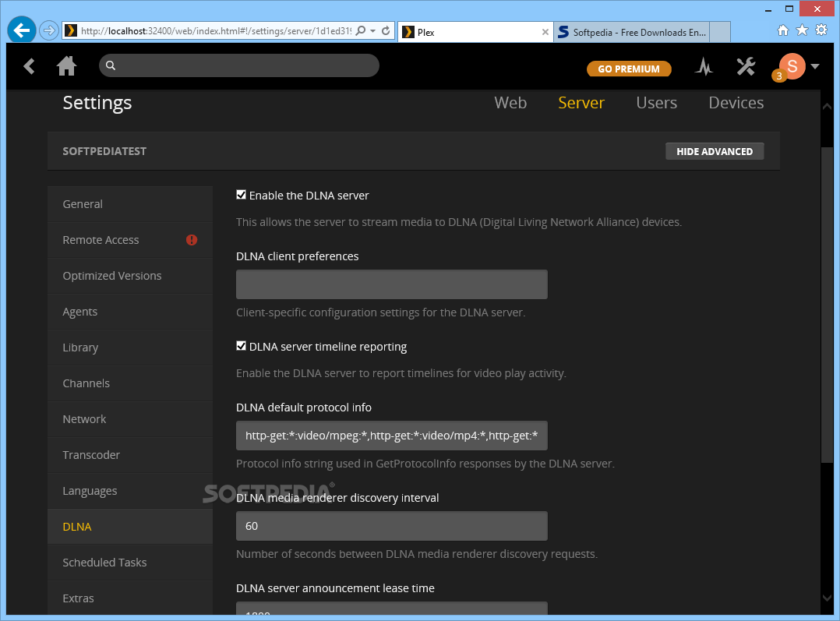Toggle Enable the DLNA server checkbox

tap(241, 195)
